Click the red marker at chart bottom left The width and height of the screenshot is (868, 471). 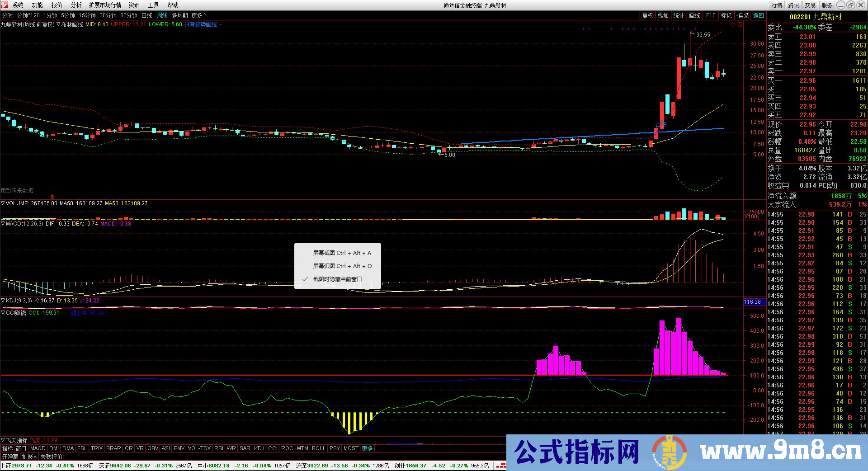coord(52,197)
